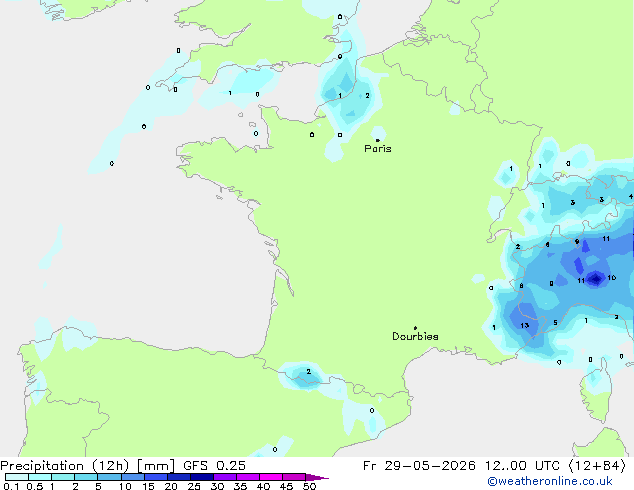Click the '0.1' legend scale value
Viewport: 634px width, 490px height.
point(11,486)
